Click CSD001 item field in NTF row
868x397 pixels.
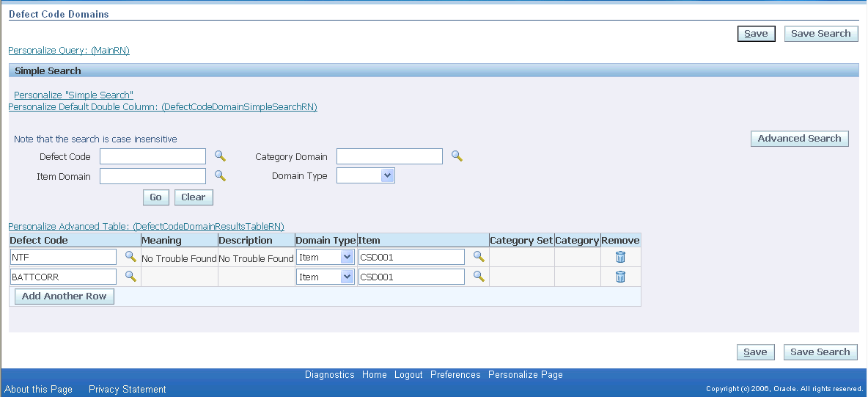tap(411, 257)
